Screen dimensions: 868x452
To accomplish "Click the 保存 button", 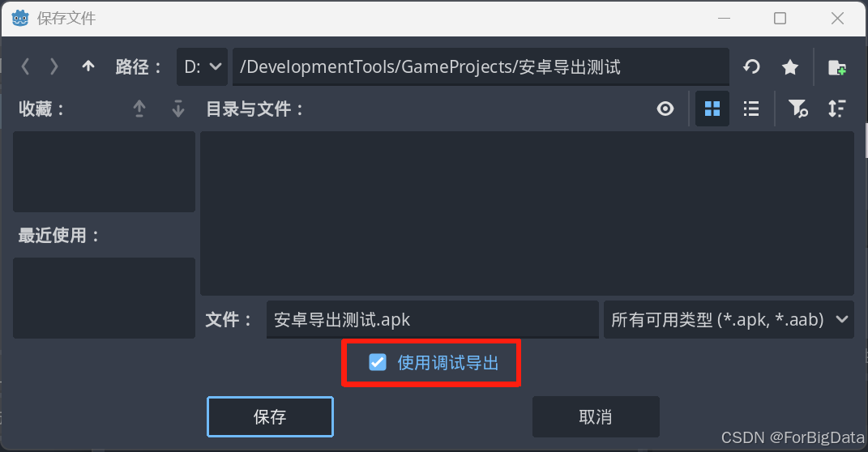I will 270,416.
